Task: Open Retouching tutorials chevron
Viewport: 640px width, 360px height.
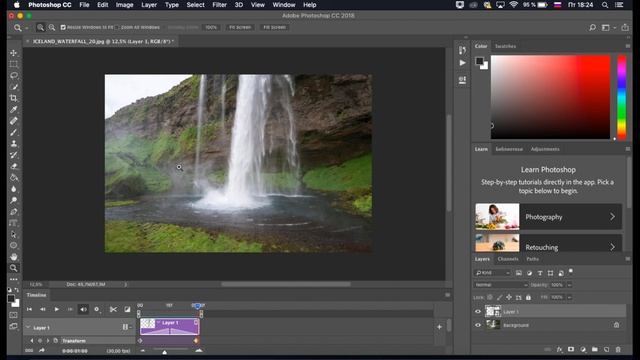Action: coord(612,247)
